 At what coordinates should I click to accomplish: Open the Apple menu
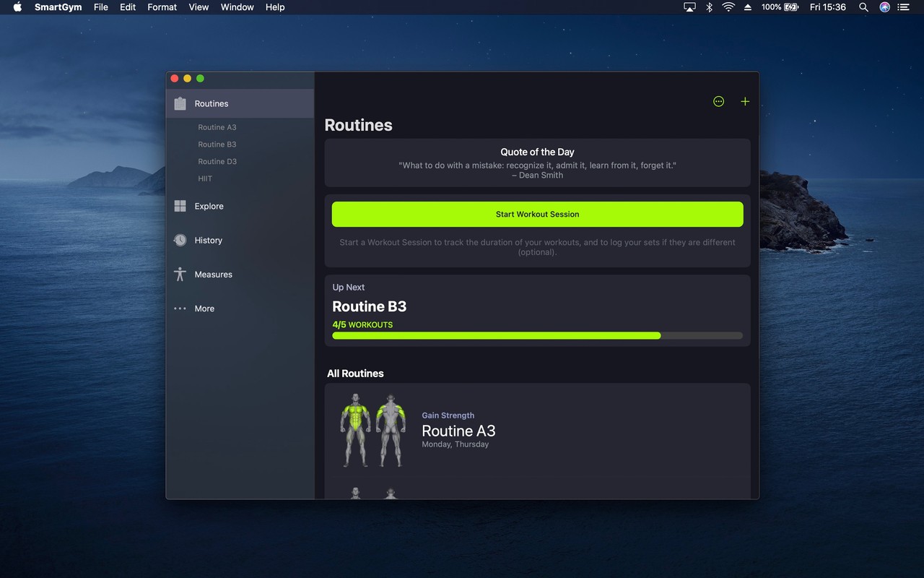[17, 7]
